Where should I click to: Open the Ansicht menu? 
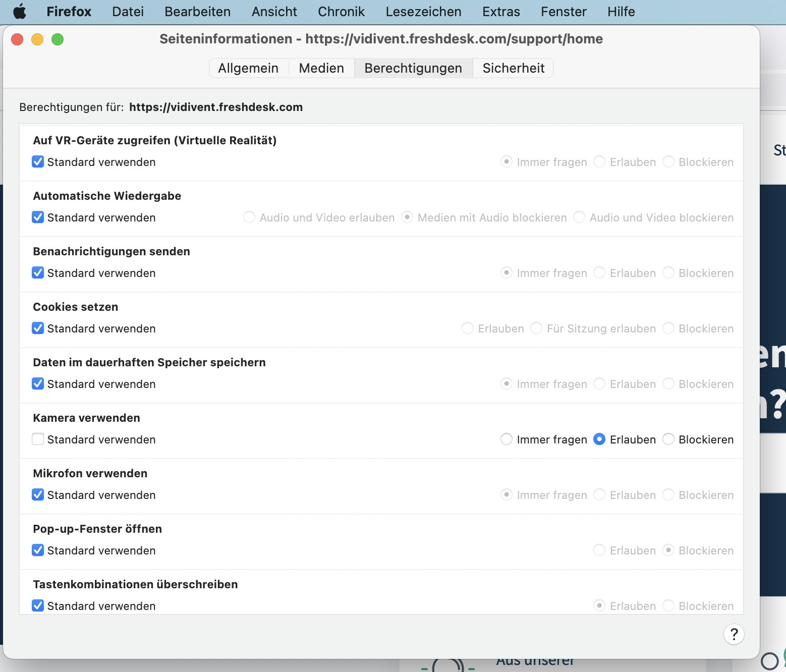click(x=274, y=12)
